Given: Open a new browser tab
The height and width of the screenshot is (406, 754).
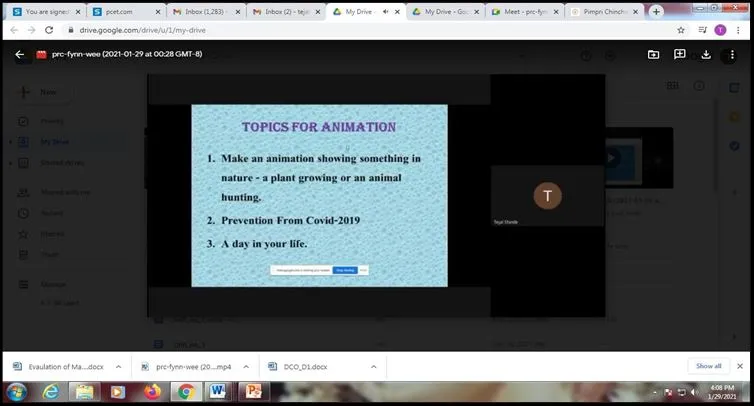Looking at the screenshot, I should [656, 12].
